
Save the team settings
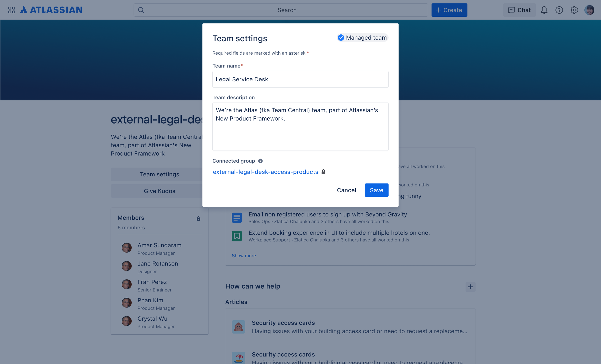point(376,190)
